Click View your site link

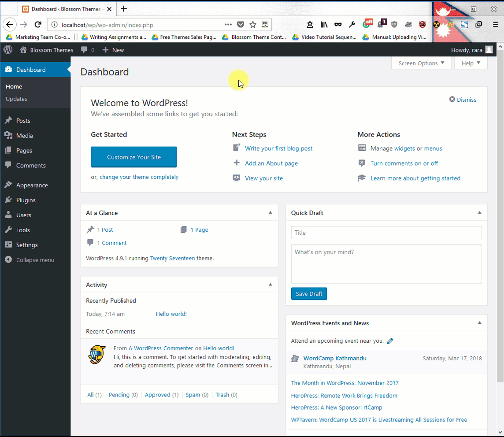(x=264, y=178)
